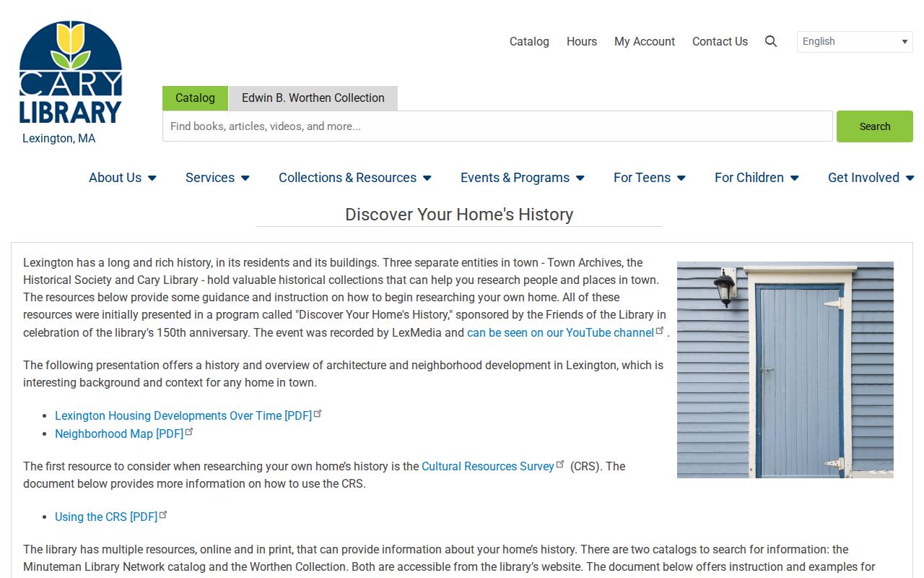Open the Neighborhood Map PDF link
Viewport: 924px width, 578px height.
click(123, 433)
